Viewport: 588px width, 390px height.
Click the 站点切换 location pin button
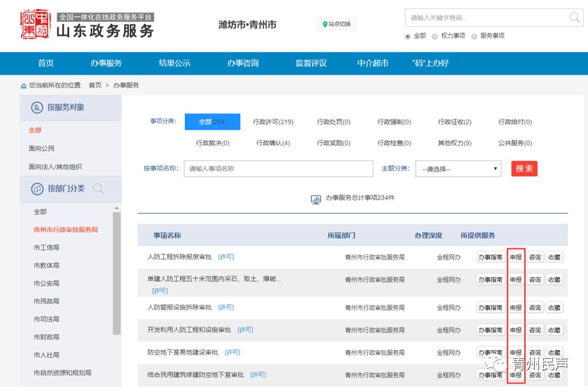point(336,24)
